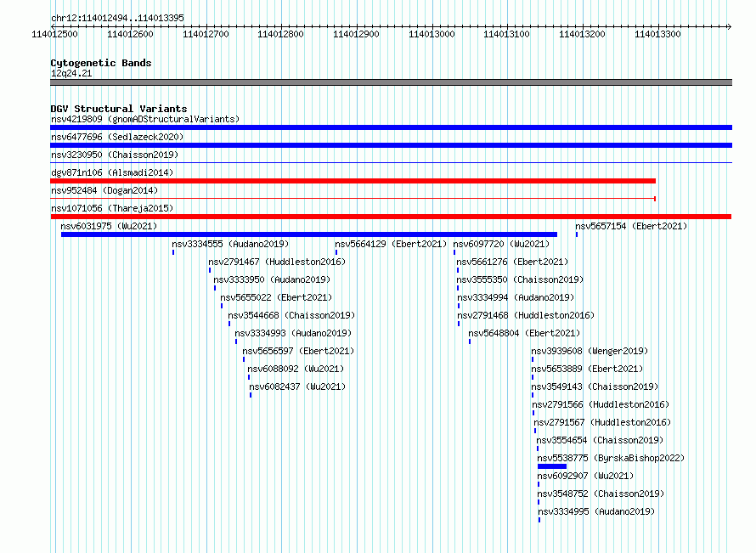
Task: Open nsv5538775 (ByrskaBishop2022) variant
Action: point(611,458)
